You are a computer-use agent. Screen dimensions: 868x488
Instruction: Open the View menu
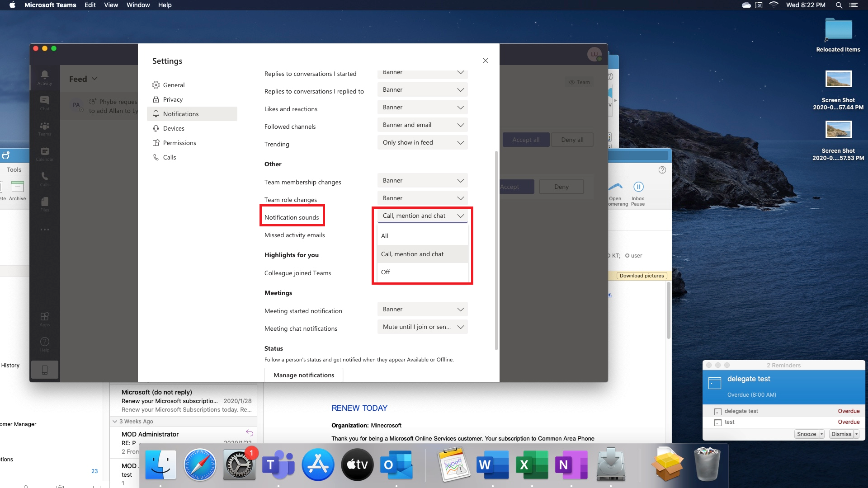[111, 5]
